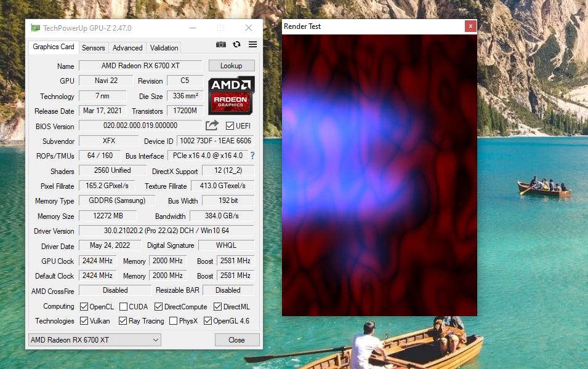
Task: Click the GPU Clock row Boost 2581 MHz
Action: pyautogui.click(x=235, y=260)
